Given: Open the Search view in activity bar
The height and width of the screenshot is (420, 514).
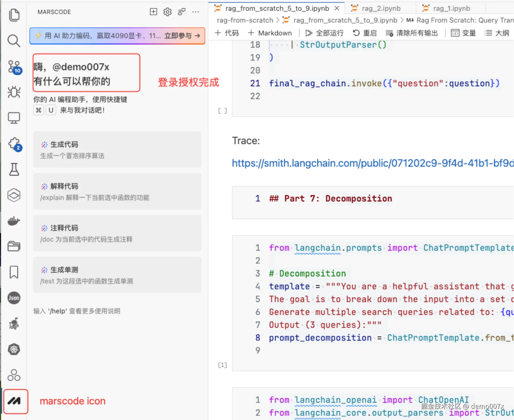Looking at the screenshot, I should tap(14, 40).
